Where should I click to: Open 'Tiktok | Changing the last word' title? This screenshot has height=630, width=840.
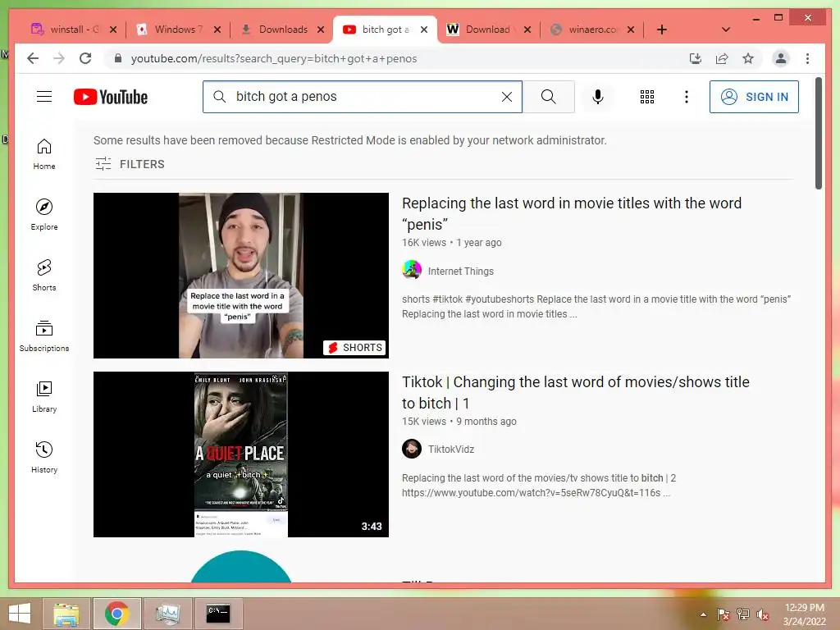click(x=575, y=393)
